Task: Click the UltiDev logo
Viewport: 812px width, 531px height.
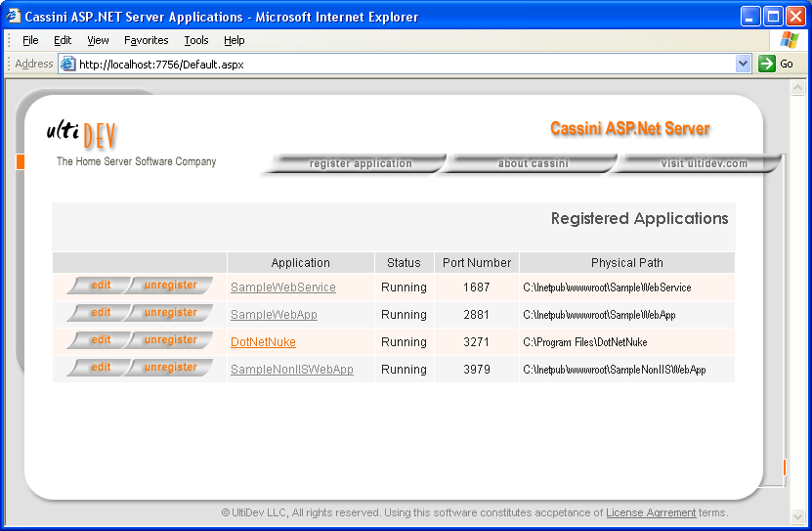Action: tap(82, 134)
